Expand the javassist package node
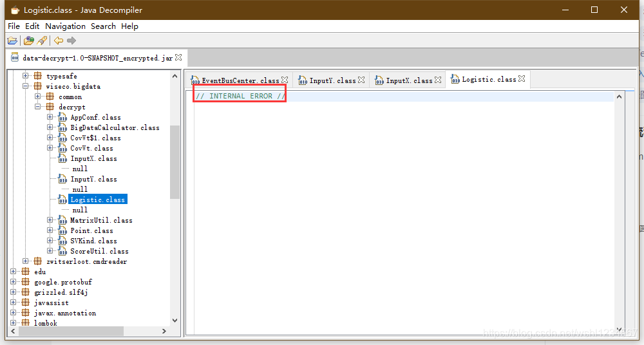Screen dimensions: 644x345 13,303
